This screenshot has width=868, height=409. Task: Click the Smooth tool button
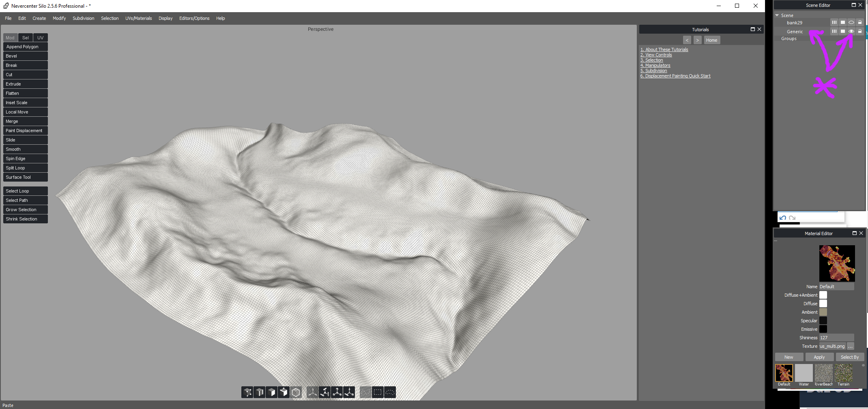click(x=26, y=149)
